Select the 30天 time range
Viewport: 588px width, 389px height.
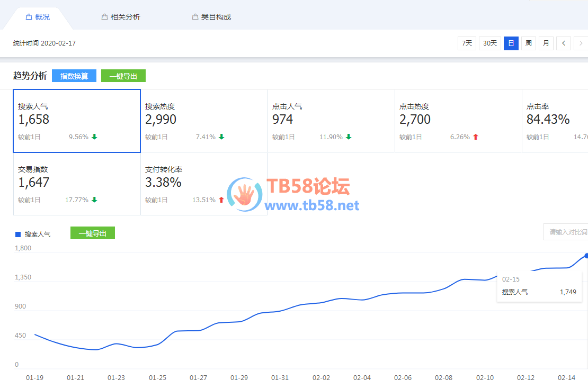tap(490, 43)
